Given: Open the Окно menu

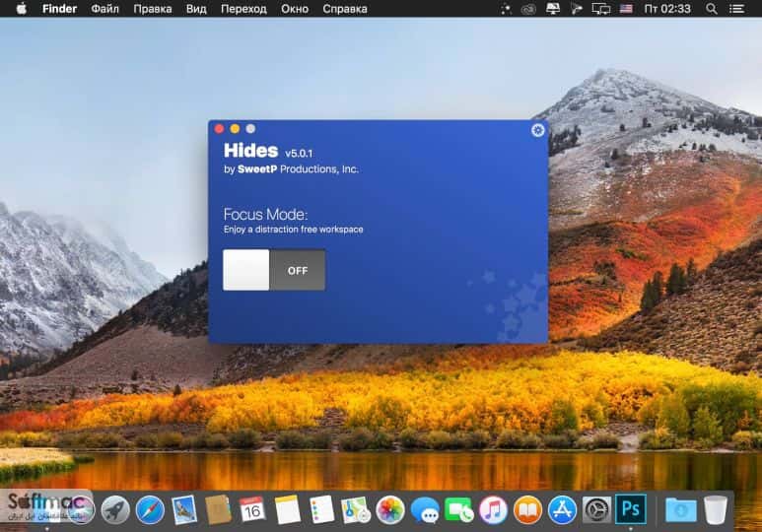Looking at the screenshot, I should 295,9.
